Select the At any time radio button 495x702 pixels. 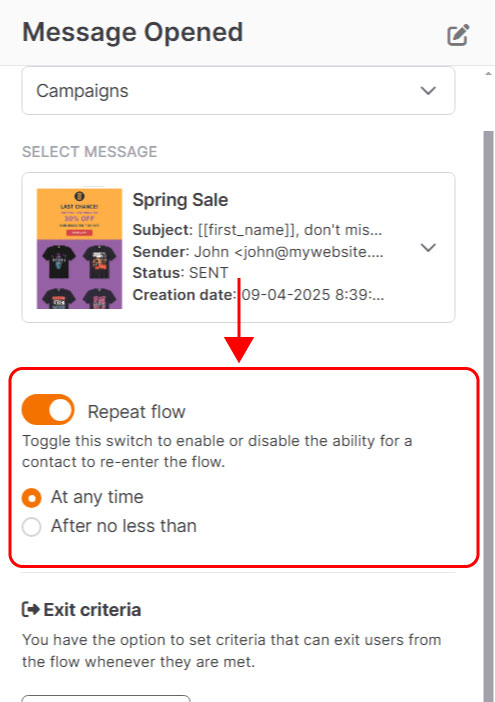click(x=32, y=498)
